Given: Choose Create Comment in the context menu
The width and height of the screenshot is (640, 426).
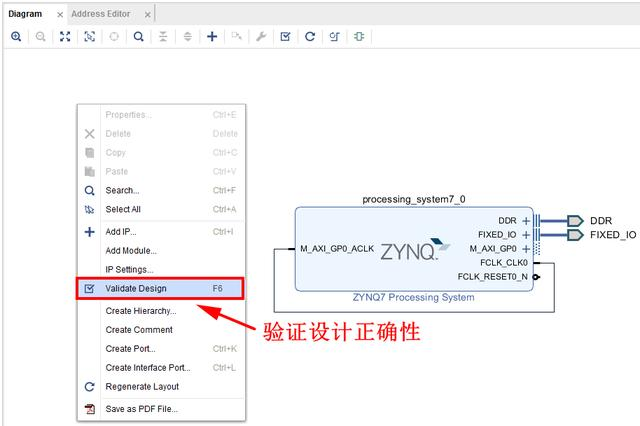Looking at the screenshot, I should [162, 330].
